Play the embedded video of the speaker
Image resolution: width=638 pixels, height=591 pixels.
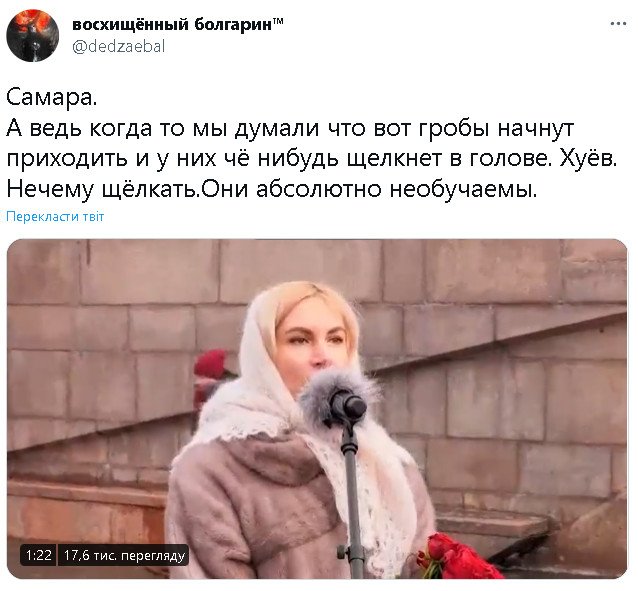click(x=317, y=409)
